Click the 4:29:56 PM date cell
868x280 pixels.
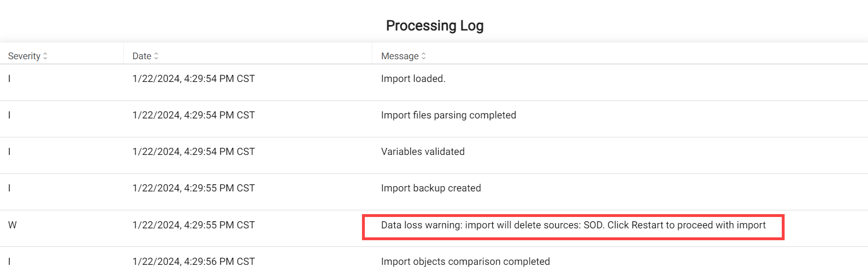[x=193, y=262]
